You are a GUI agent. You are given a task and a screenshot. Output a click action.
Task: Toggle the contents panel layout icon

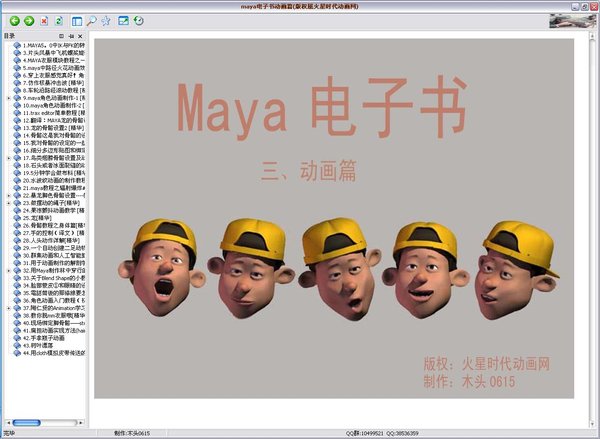tap(77, 21)
